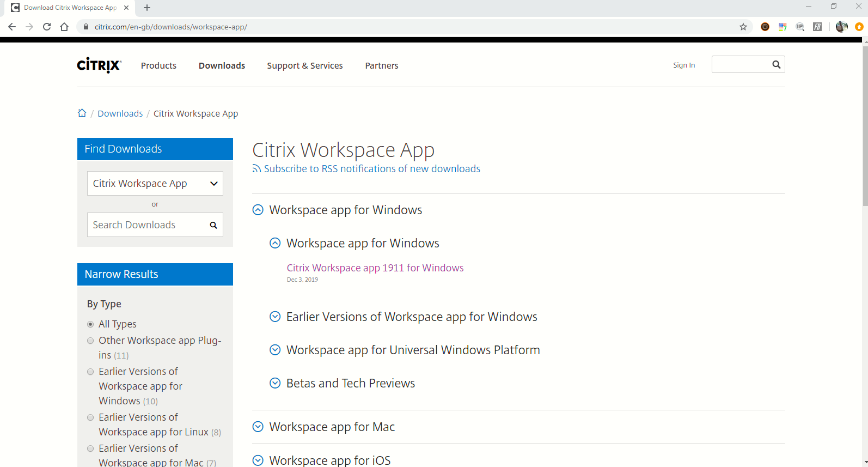View site security padlock info
This screenshot has width=868, height=467.
point(86,27)
